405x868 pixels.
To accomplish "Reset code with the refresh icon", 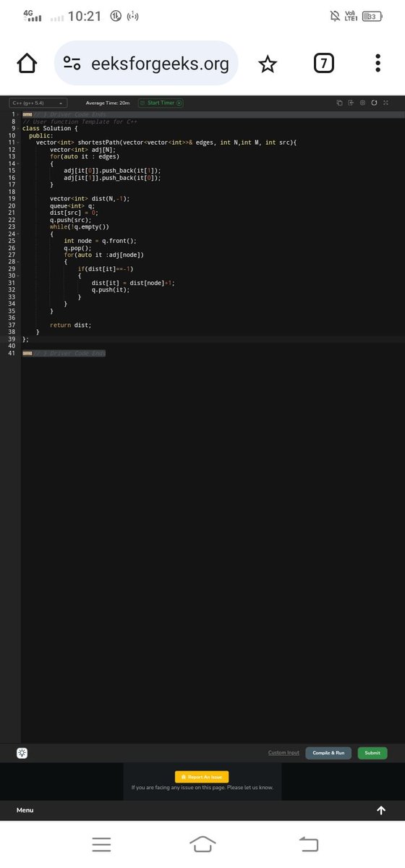I will [x=374, y=103].
